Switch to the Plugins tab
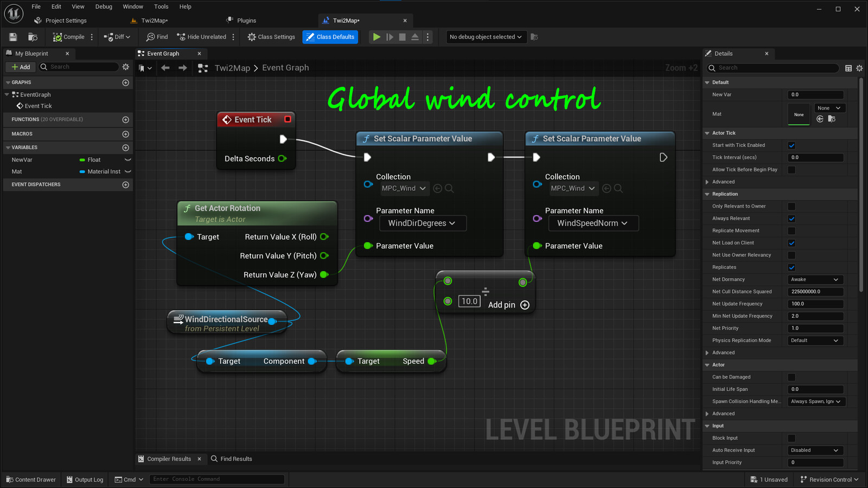868x488 pixels. [246, 20]
